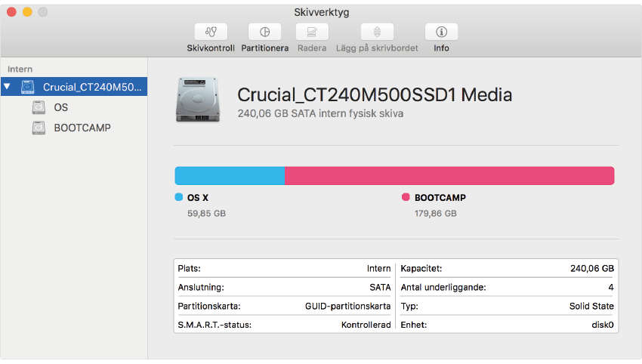Viewport: 642px width, 364px height.
Task: Click the Lägg på skrivbordet mount icon
Action: [x=377, y=32]
